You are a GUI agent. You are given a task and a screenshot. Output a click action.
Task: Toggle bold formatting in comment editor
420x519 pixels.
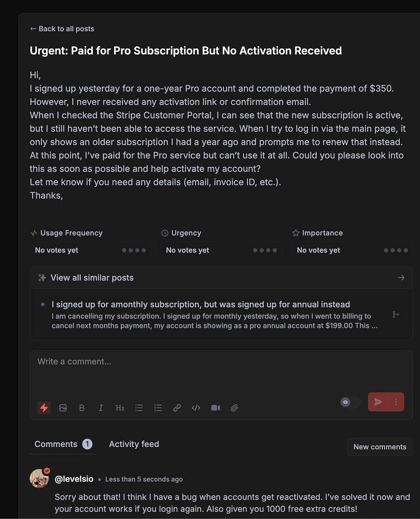click(x=81, y=408)
